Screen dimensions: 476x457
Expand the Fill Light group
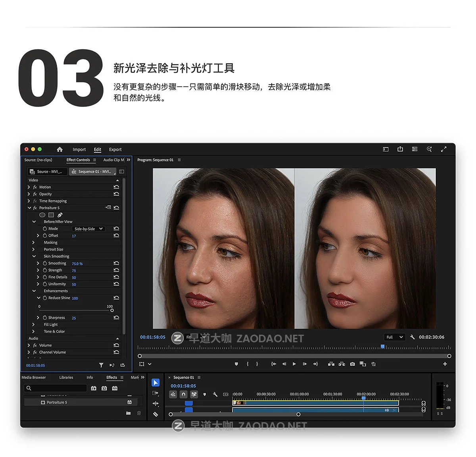click(x=33, y=324)
